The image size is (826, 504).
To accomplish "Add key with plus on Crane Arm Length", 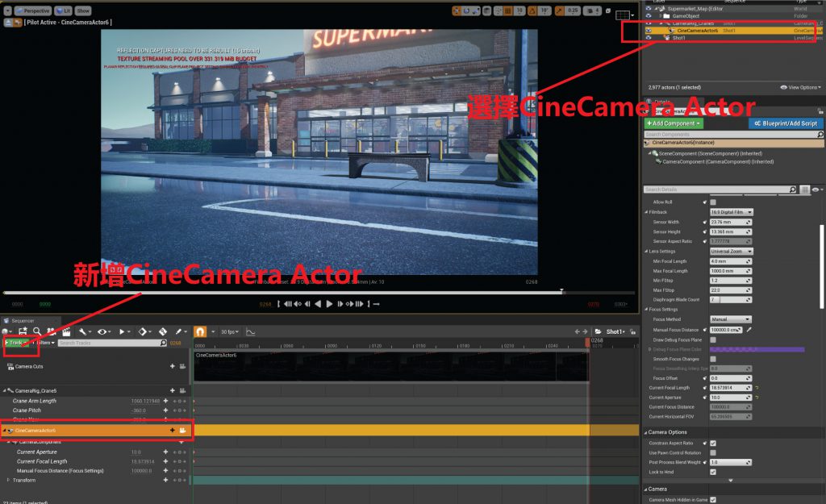I will pos(165,401).
